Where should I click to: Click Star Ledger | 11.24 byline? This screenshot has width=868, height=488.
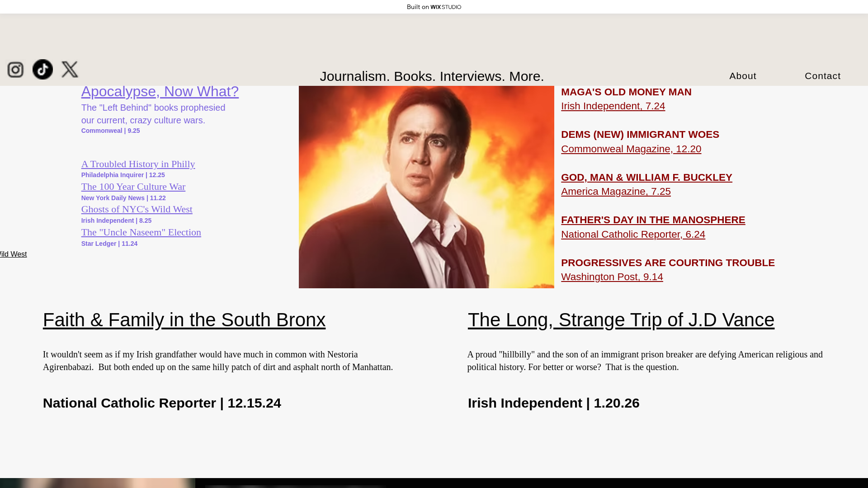[x=109, y=244]
